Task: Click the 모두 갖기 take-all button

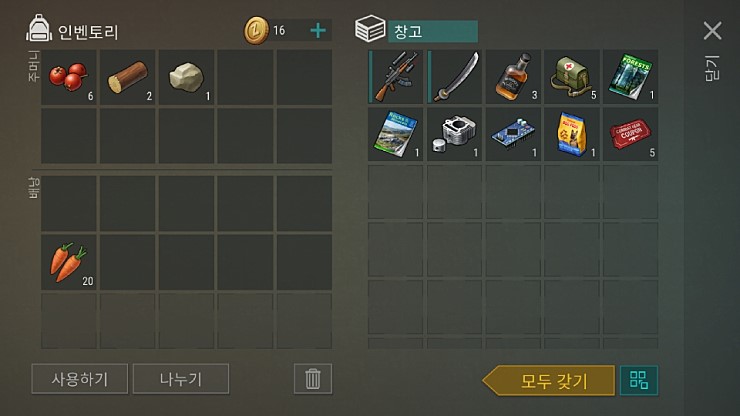Action: [x=549, y=381]
